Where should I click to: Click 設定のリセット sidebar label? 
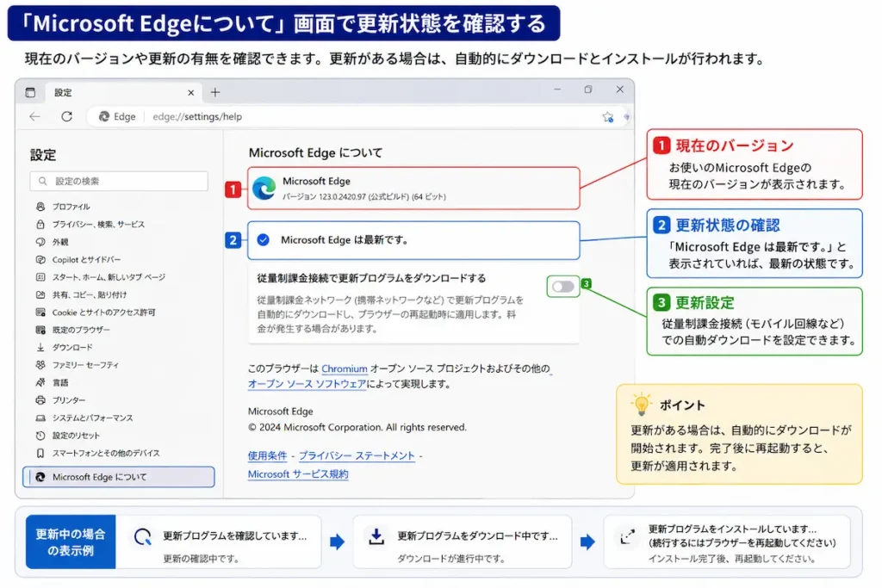pyautogui.click(x=76, y=436)
